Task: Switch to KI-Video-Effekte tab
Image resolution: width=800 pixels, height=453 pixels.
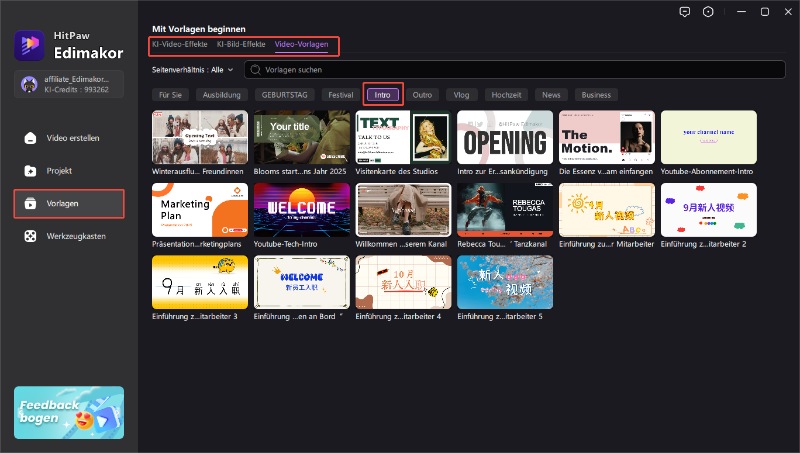Action: (179, 46)
